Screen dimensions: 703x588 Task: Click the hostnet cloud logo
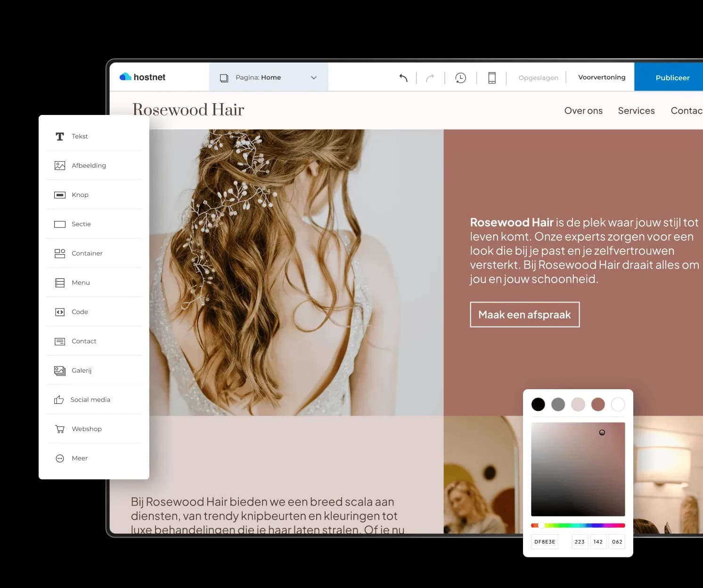[x=143, y=77]
